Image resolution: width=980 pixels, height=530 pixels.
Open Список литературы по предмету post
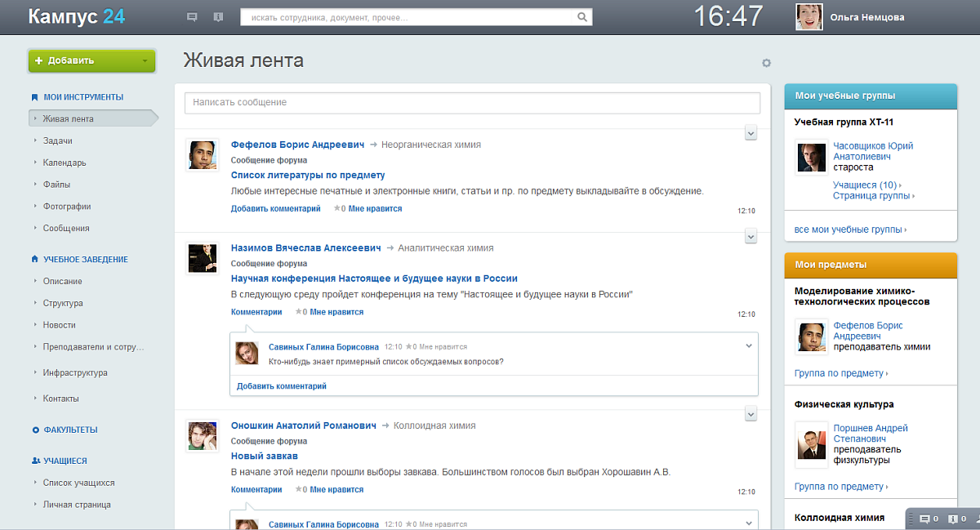[308, 176]
